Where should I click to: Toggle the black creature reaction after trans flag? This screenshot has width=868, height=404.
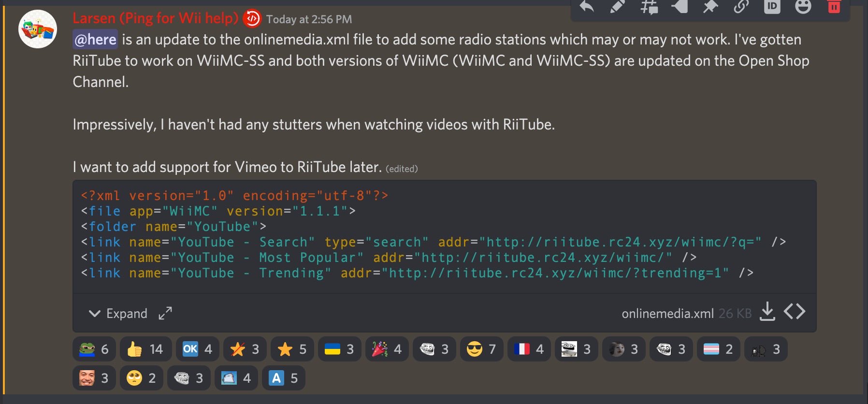pyautogui.click(x=766, y=349)
